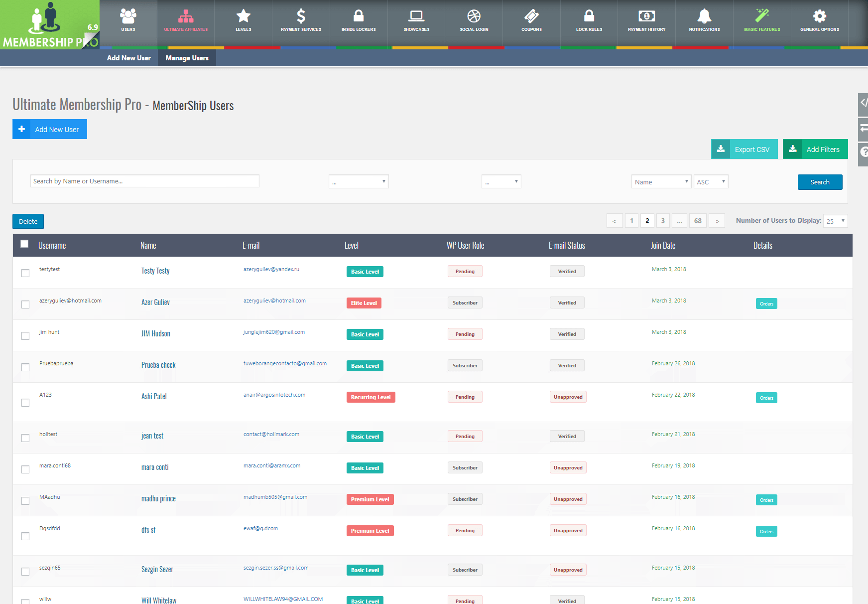Check the MAadhu user row
The image size is (868, 604).
(25, 501)
